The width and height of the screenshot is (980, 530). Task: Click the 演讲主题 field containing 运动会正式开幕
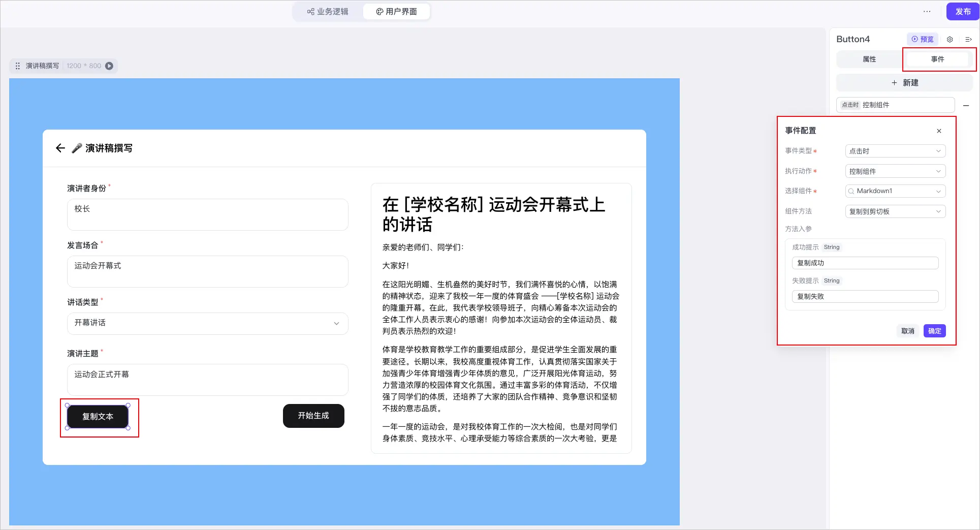point(207,380)
